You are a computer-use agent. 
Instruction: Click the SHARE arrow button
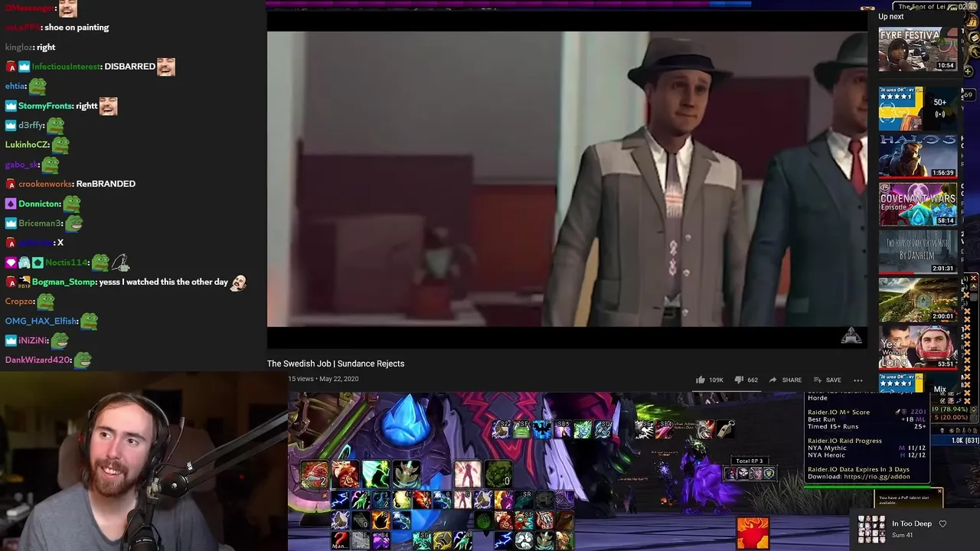[785, 380]
